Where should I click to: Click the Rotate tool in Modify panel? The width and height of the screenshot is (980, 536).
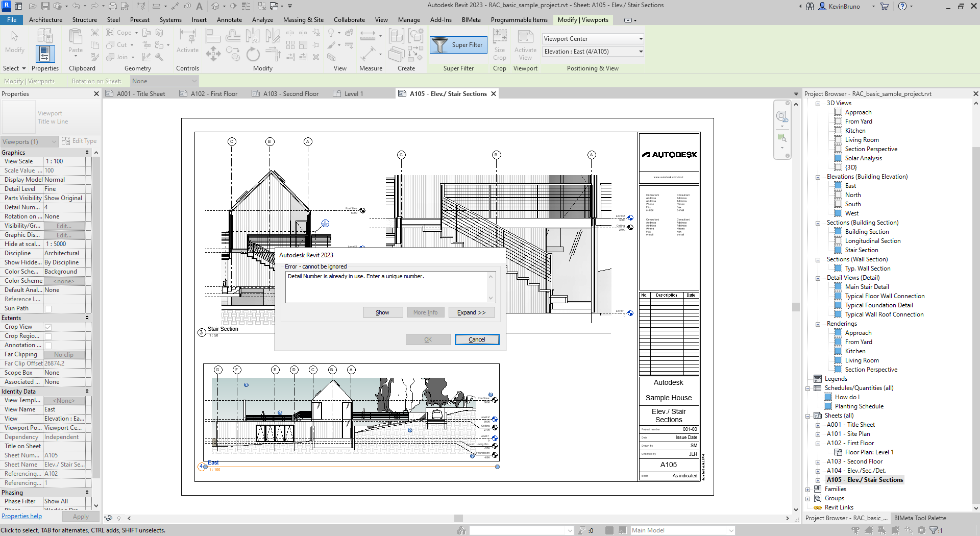click(253, 54)
